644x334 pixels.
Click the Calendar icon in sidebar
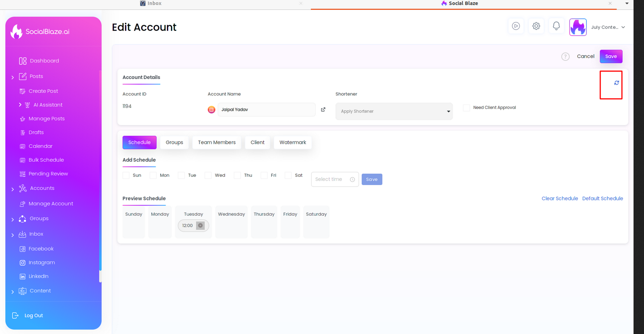pos(22,146)
